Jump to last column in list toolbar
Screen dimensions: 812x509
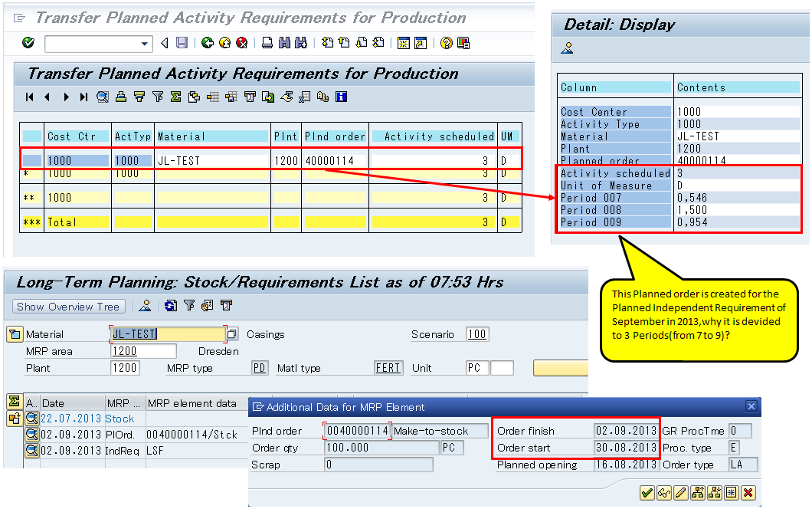(83, 97)
